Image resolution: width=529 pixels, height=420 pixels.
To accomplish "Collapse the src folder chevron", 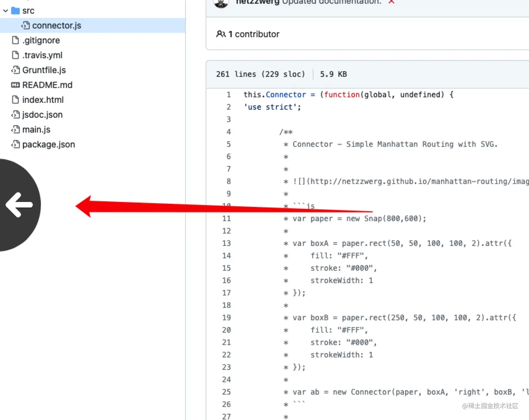I will click(x=5, y=11).
